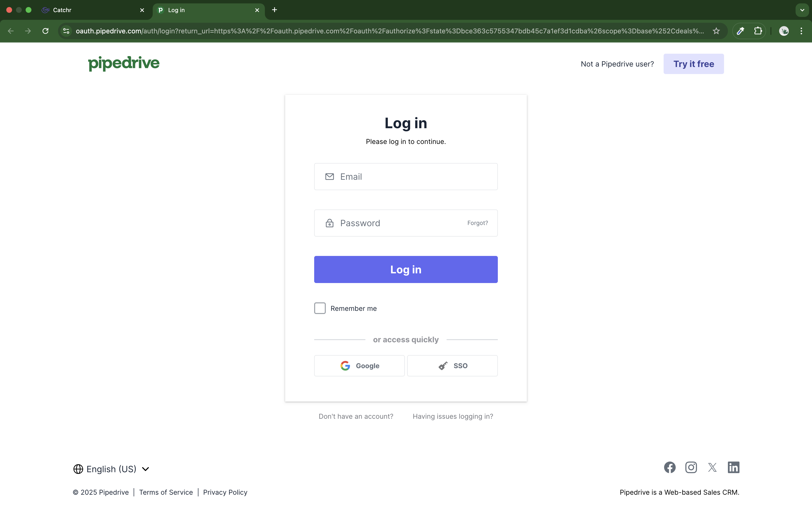Sign in with Google button
This screenshot has height=508, width=812.
[x=359, y=366]
